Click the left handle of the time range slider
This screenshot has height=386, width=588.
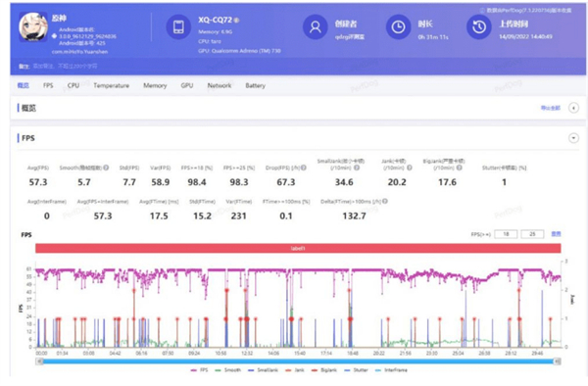[39, 362]
